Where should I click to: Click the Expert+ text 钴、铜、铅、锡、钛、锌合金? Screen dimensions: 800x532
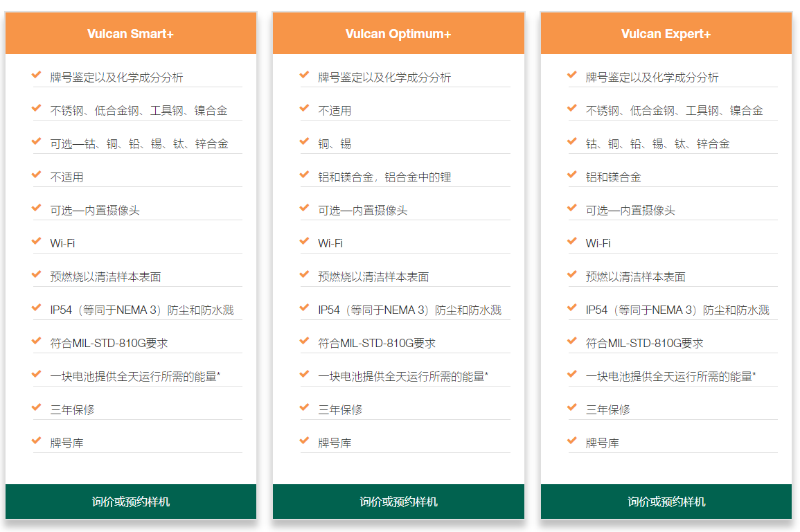657,144
